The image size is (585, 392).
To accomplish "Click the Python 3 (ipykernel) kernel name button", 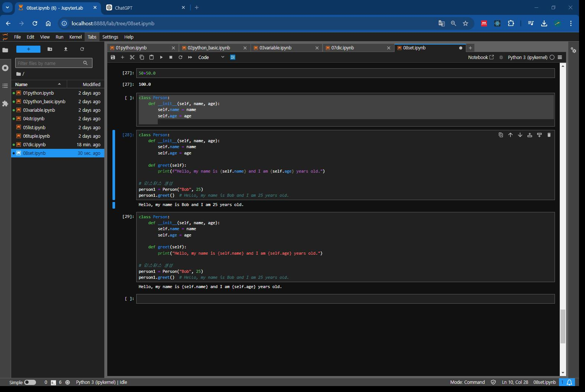I will [x=527, y=57].
